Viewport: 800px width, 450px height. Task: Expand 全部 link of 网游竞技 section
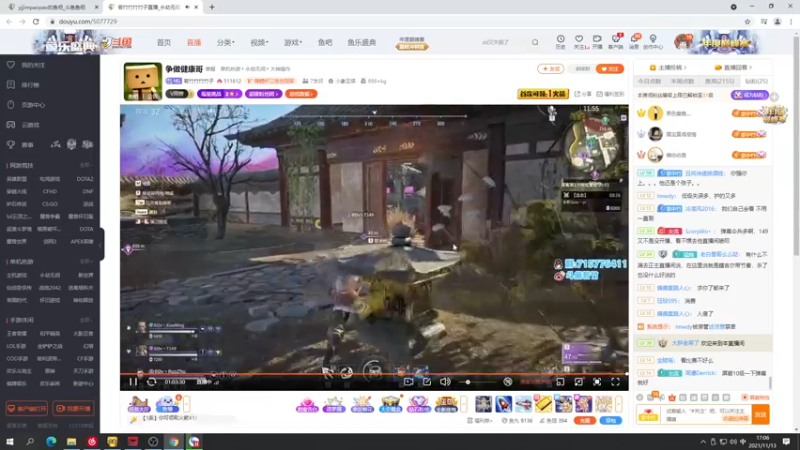(x=86, y=165)
